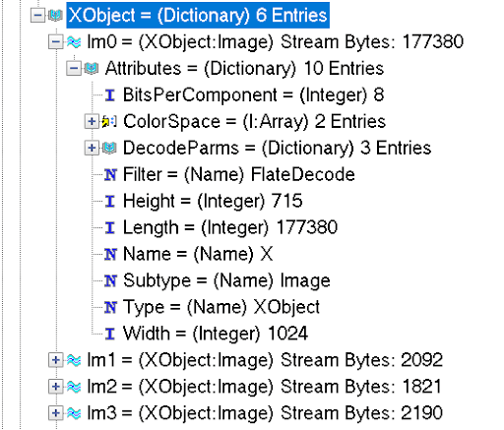Click the Name entry N icon
Viewport: 504px width, 430px height.
tap(110, 254)
